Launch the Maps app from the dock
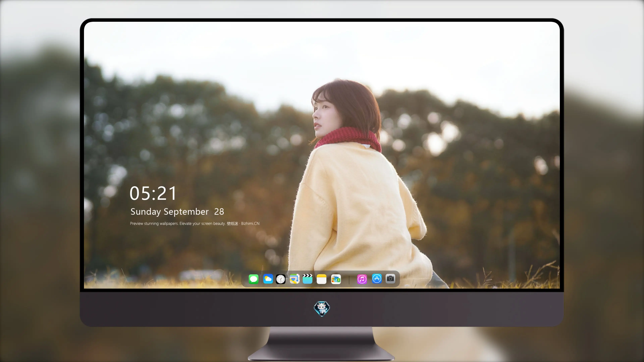 click(x=294, y=279)
